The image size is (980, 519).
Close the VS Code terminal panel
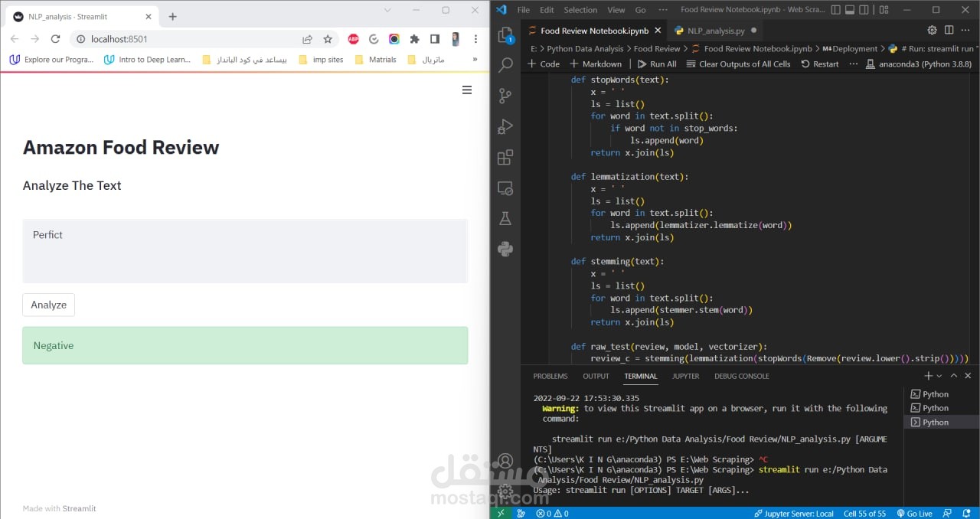(x=969, y=376)
